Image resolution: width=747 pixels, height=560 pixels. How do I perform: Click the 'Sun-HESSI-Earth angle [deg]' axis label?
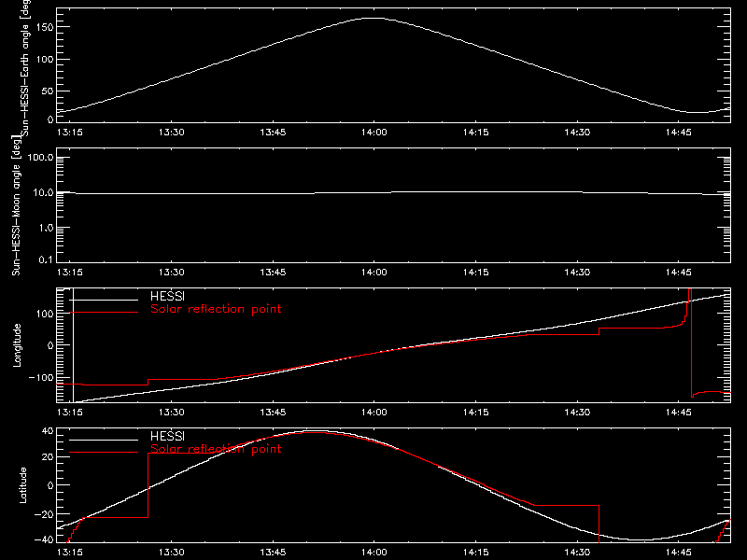25,66
